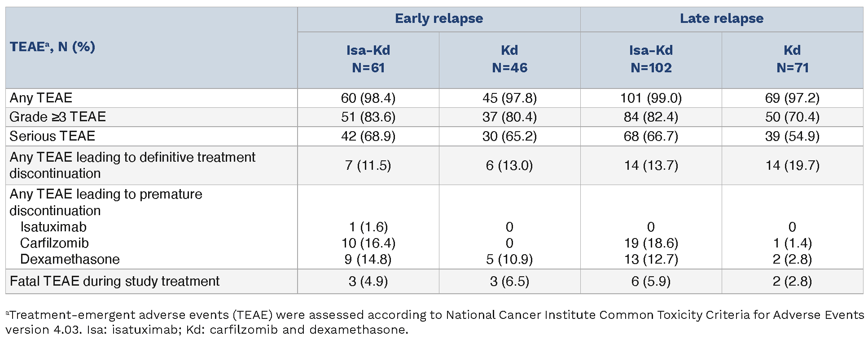Click the Any TEAE row label

click(41, 98)
